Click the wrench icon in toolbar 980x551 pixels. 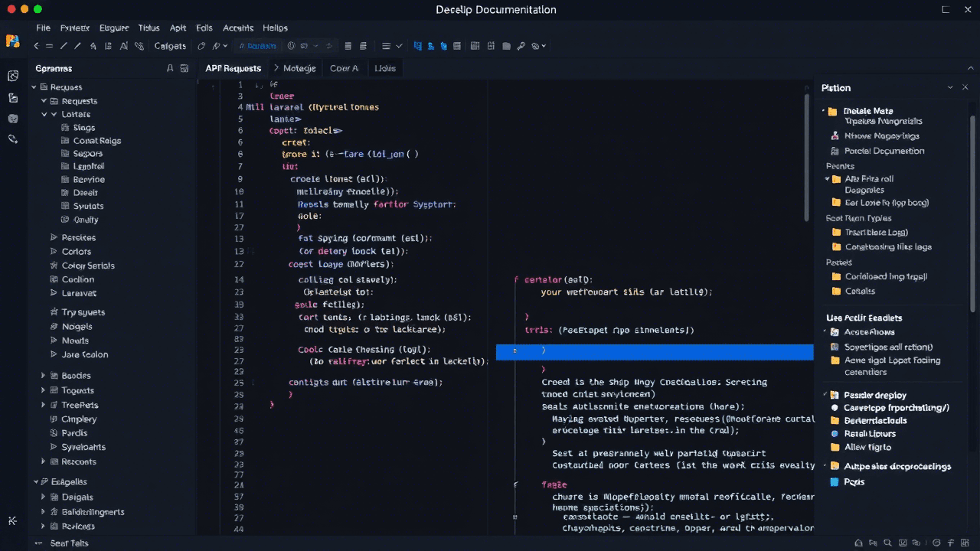pos(521,46)
